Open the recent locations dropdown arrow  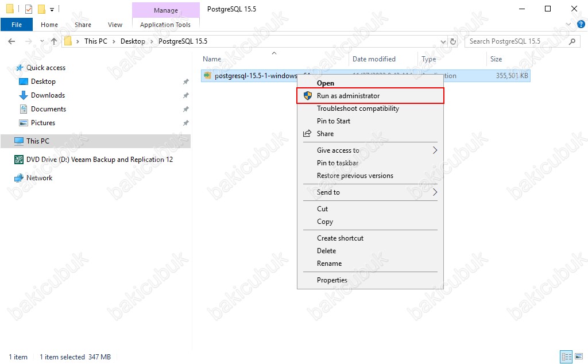pyautogui.click(x=42, y=41)
